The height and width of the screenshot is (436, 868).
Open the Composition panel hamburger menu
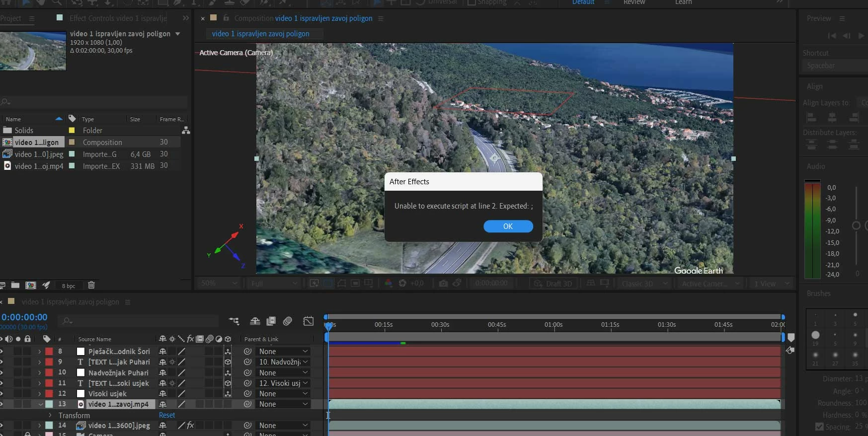pos(381,18)
